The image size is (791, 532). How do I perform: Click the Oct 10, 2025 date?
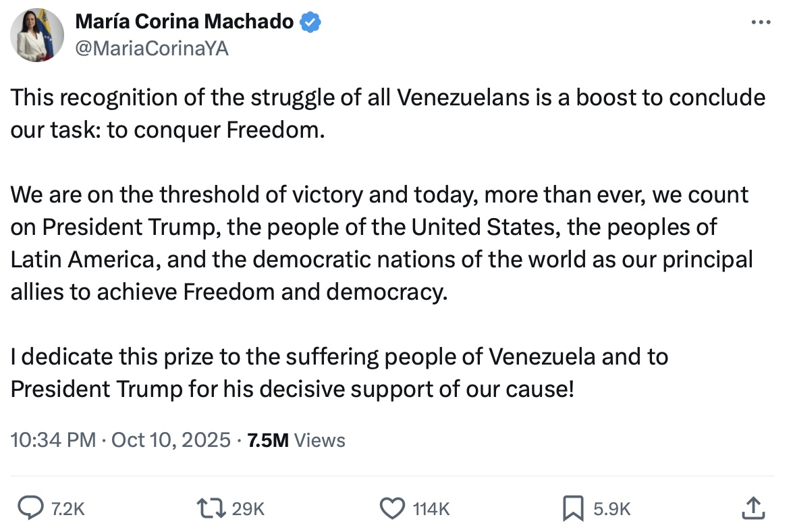[x=171, y=440]
